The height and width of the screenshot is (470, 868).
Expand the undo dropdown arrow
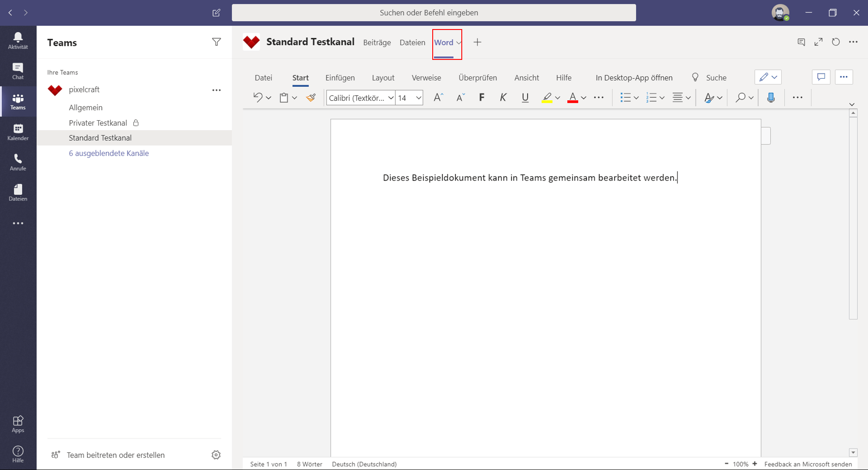click(269, 98)
